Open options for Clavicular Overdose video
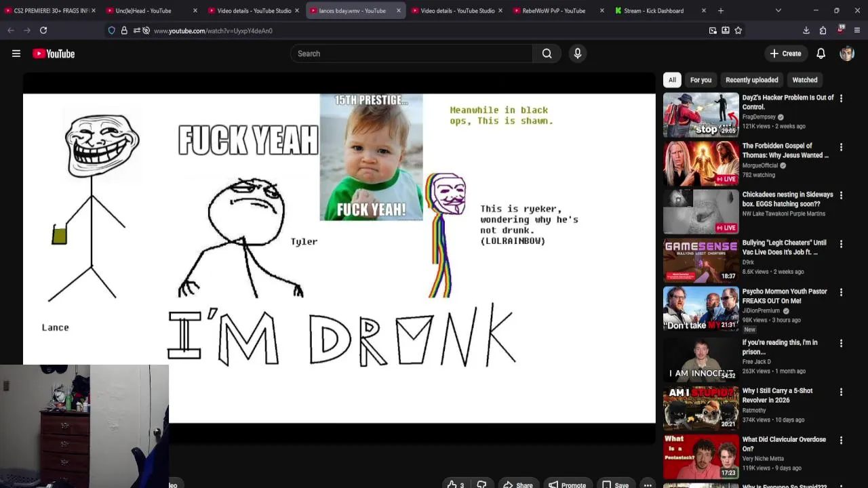This screenshot has width=868, height=488. [x=841, y=440]
